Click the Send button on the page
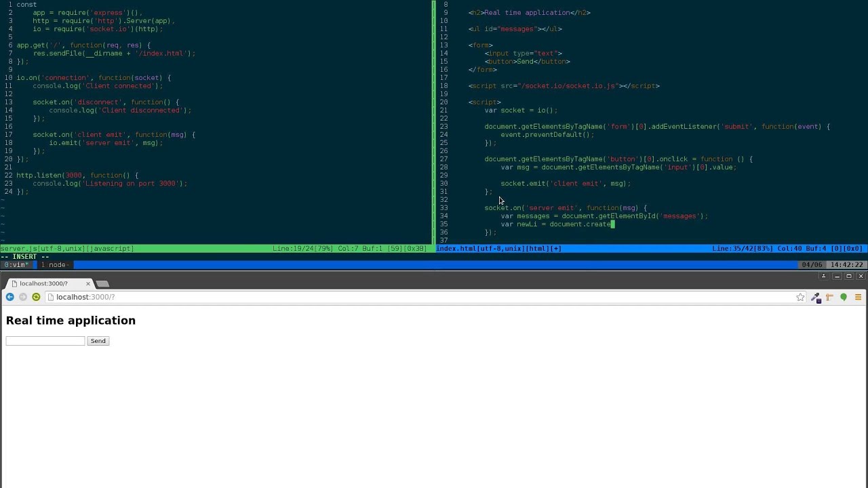This screenshot has width=868, height=488. click(98, 341)
